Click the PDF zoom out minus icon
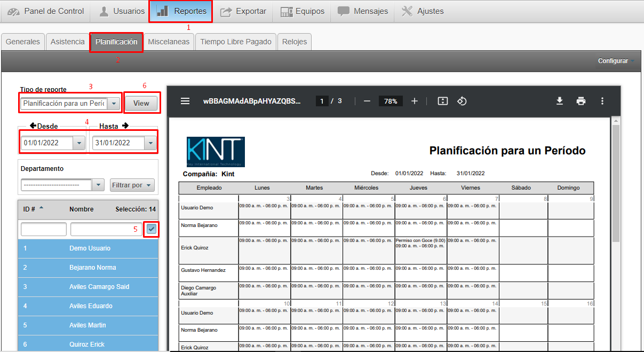 click(x=367, y=101)
